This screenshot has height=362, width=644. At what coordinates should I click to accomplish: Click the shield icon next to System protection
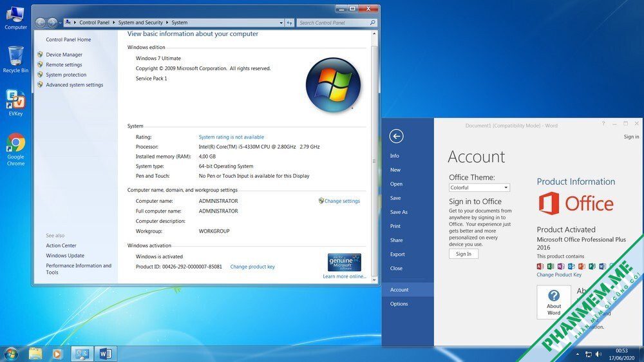coord(40,74)
